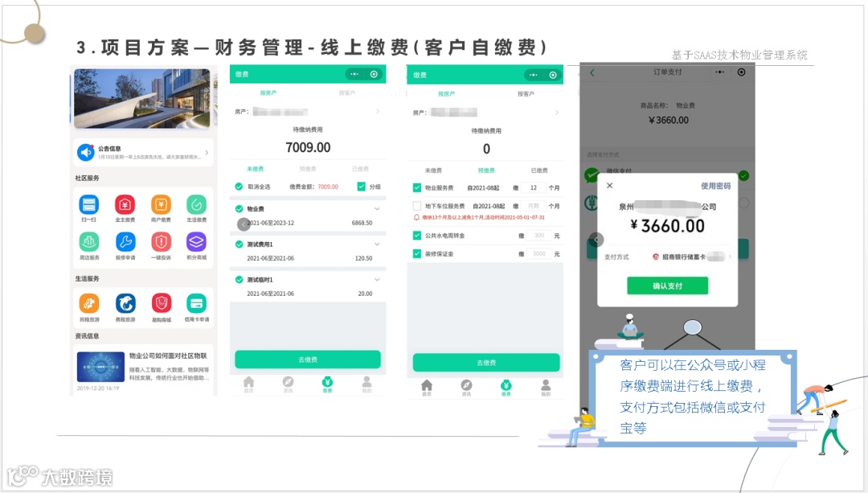Open 公告信息 announcement chevron
Screen dimensions: 868x493
[207, 152]
